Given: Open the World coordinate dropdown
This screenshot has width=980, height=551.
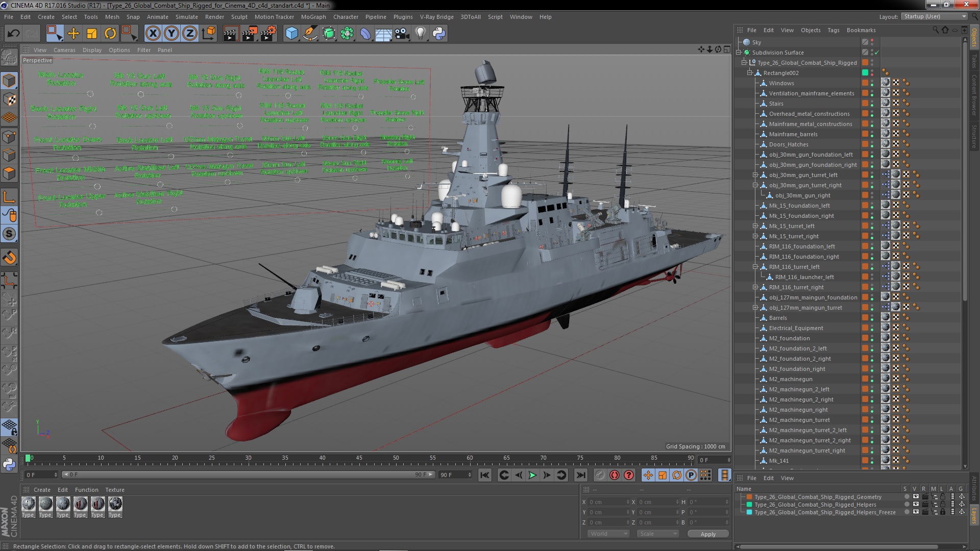Looking at the screenshot, I should 608,534.
